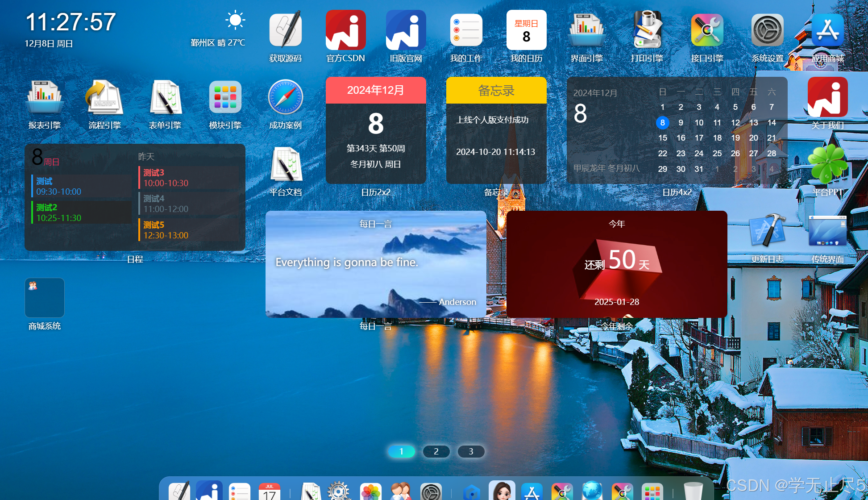
Task: Open the 商城系统 folder
Action: point(45,298)
